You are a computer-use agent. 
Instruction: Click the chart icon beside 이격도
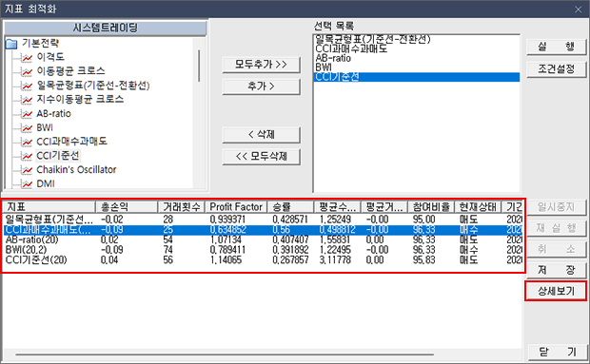(x=27, y=58)
